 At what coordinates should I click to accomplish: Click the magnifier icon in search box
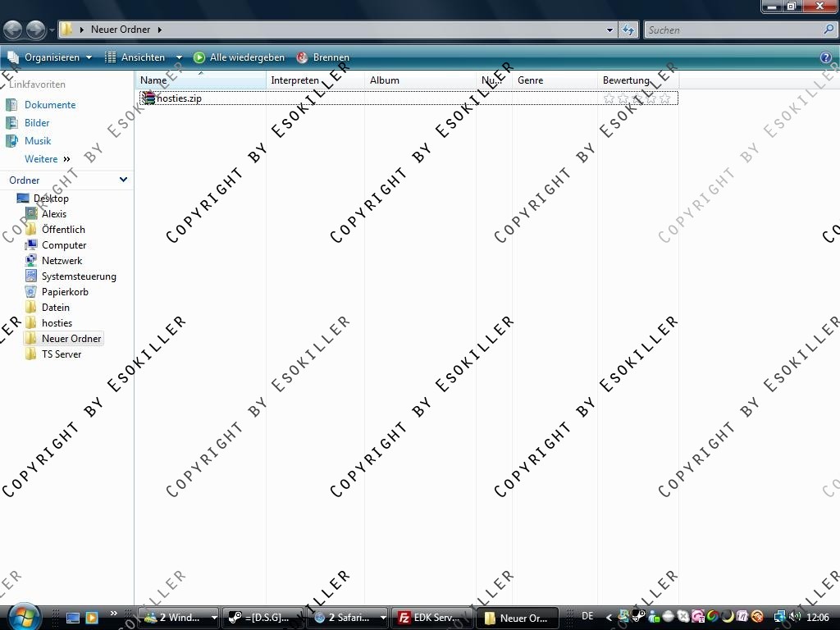[x=829, y=30]
